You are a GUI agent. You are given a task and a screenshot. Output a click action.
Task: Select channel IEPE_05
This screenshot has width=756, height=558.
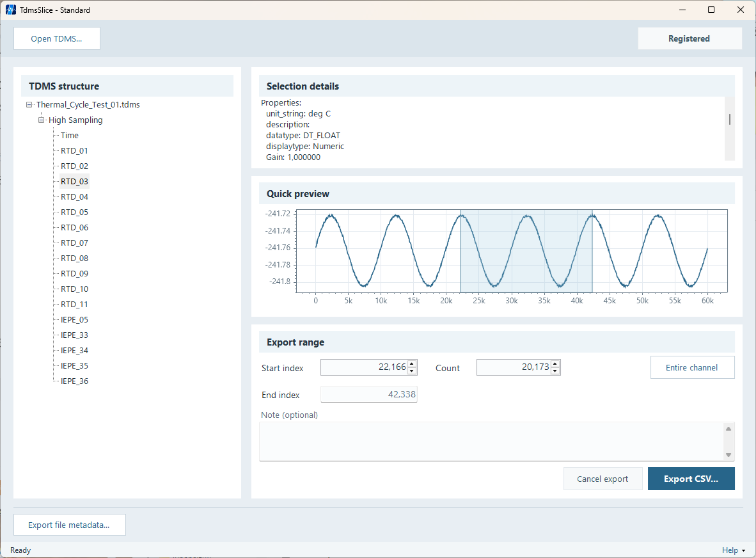(74, 320)
